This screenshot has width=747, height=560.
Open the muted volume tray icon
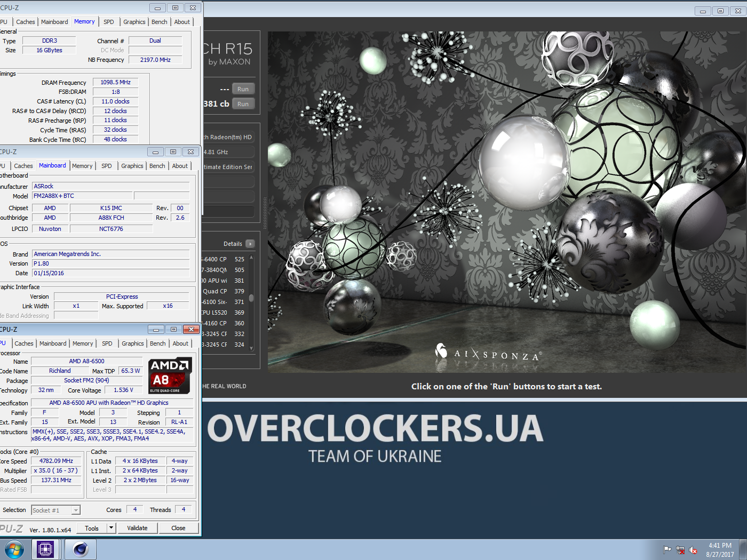click(x=693, y=550)
